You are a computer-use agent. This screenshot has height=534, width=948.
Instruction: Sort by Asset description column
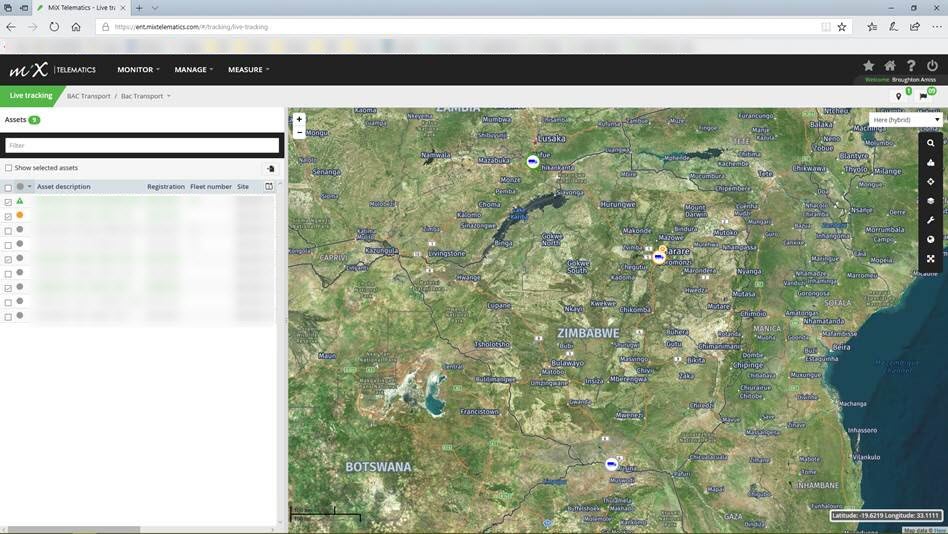click(x=63, y=187)
